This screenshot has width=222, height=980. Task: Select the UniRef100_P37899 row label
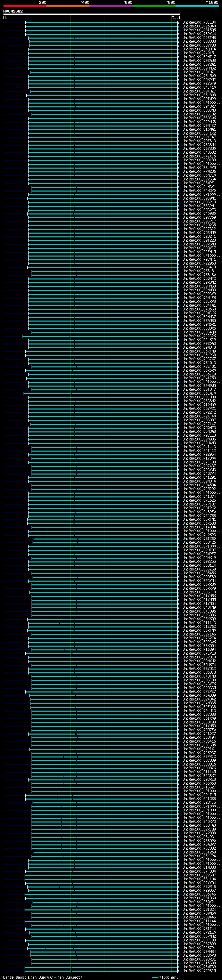(199, 944)
